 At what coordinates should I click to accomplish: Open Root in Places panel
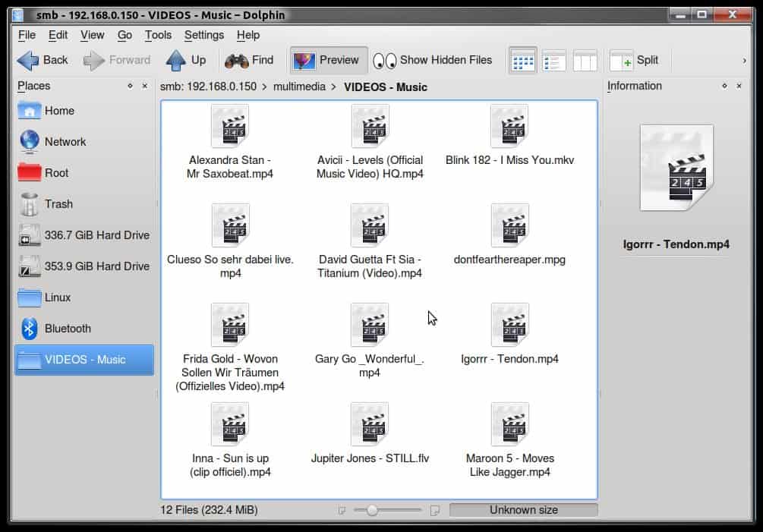point(84,173)
